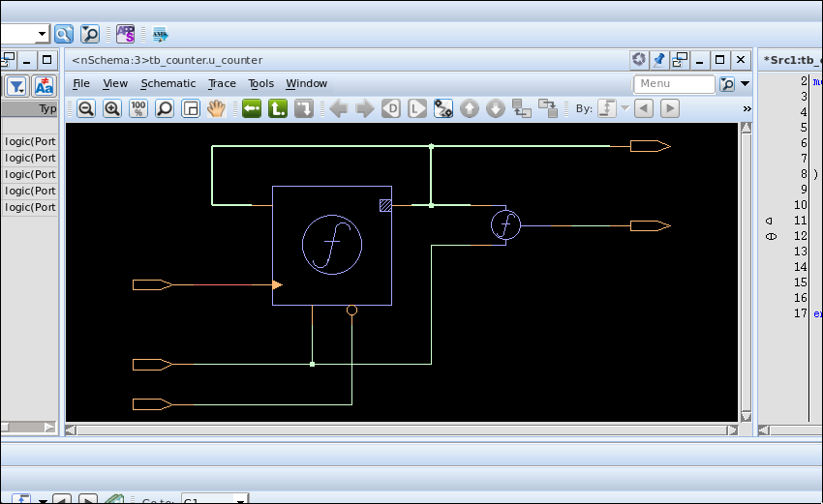This screenshot has width=823, height=504.
Task: Click the green left-arrow trace icon
Action: pos(252,109)
